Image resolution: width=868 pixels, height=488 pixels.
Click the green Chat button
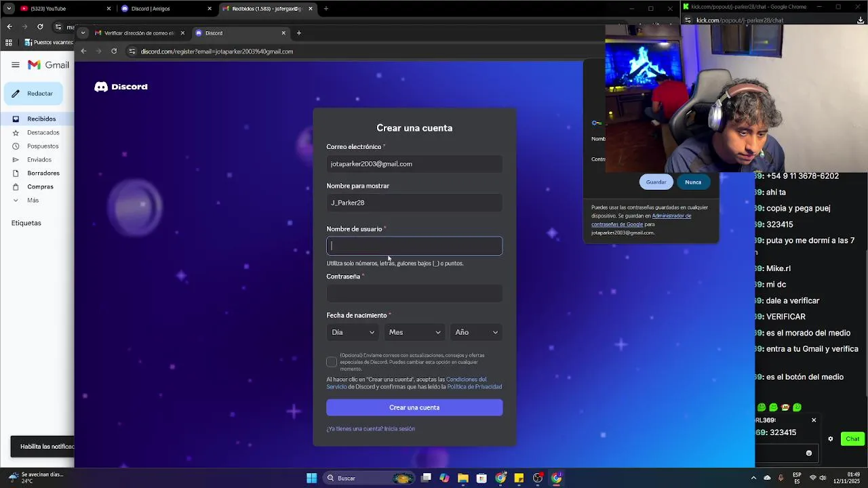pyautogui.click(x=852, y=439)
